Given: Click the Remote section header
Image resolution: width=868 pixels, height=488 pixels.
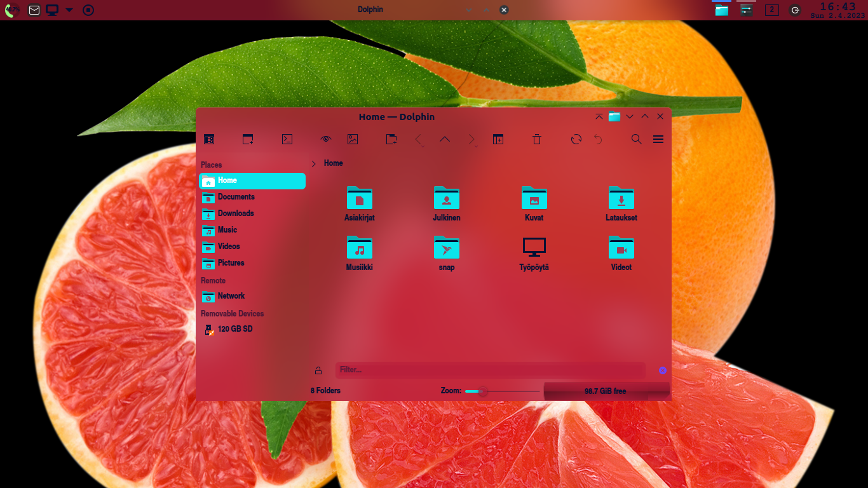Looking at the screenshot, I should tap(214, 281).
